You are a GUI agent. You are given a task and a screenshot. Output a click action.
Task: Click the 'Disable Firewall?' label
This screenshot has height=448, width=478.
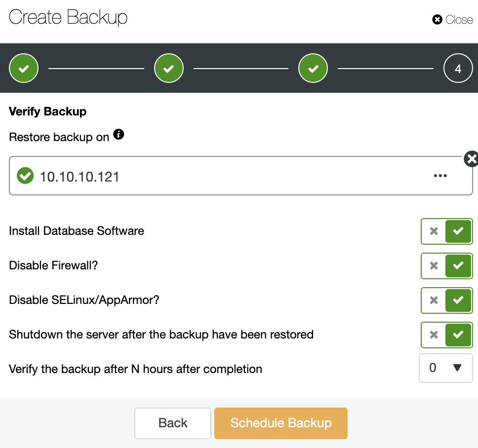tap(53, 265)
